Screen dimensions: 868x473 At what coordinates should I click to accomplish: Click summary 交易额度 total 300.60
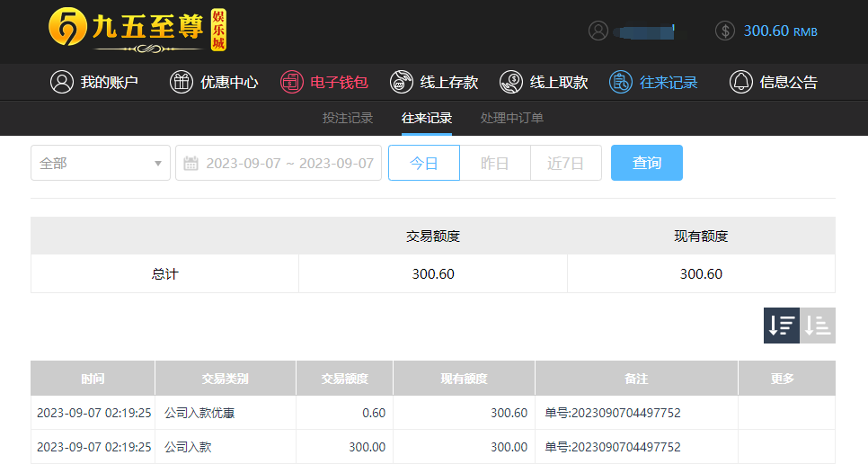(433, 274)
